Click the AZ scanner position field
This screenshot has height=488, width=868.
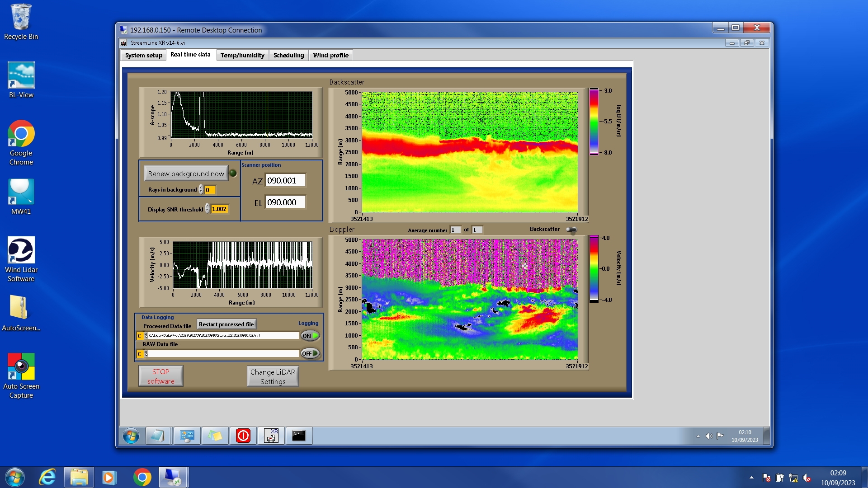pyautogui.click(x=285, y=181)
